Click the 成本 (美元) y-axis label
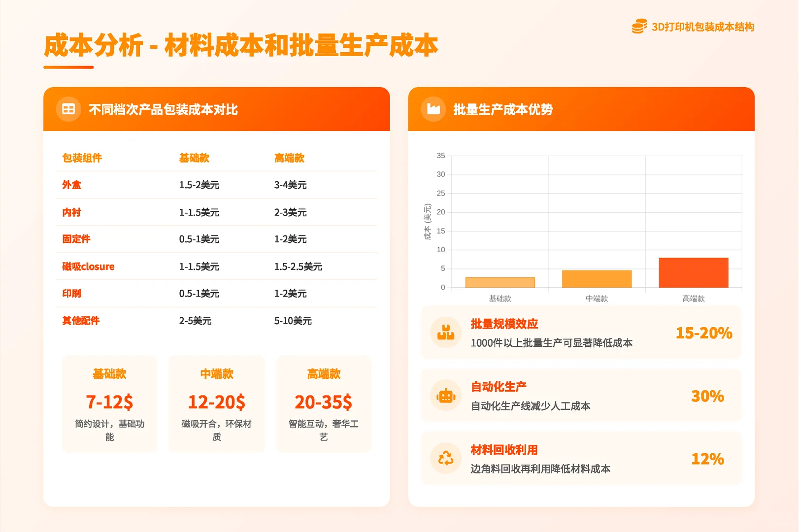The image size is (799, 532). coord(427,222)
